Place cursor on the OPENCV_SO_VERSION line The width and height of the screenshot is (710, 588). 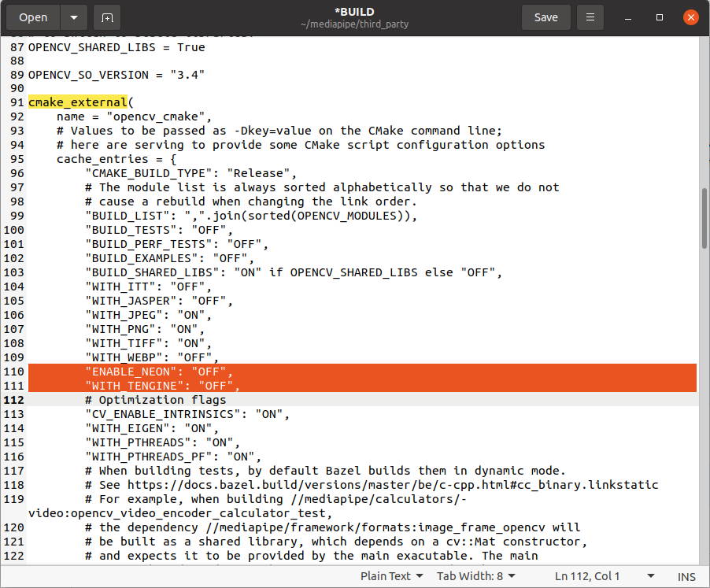pyautogui.click(x=118, y=74)
